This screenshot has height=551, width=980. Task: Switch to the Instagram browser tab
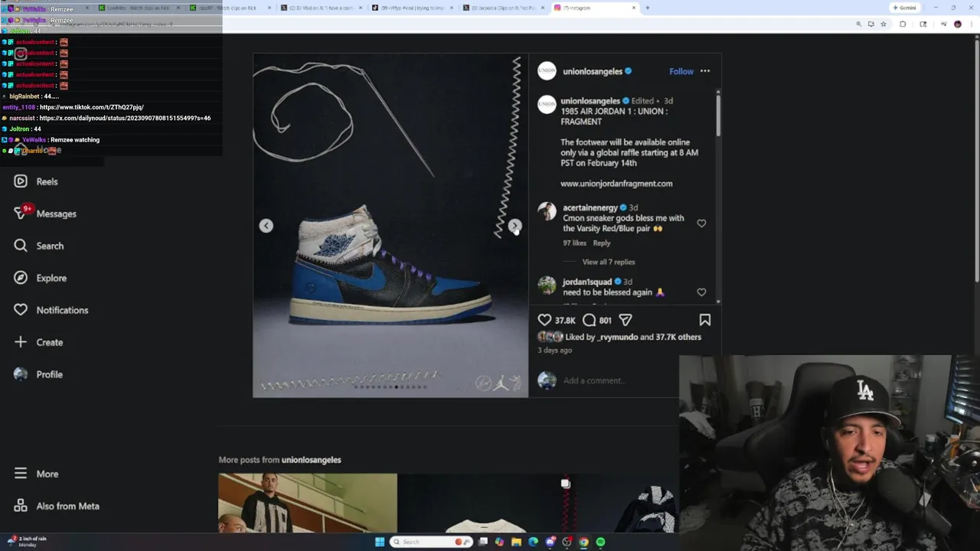pyautogui.click(x=593, y=8)
